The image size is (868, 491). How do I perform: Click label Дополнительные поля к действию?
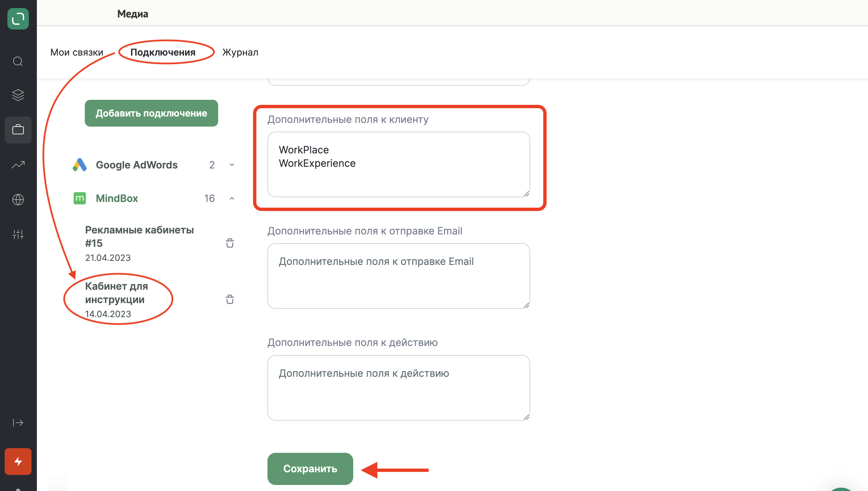coord(353,343)
